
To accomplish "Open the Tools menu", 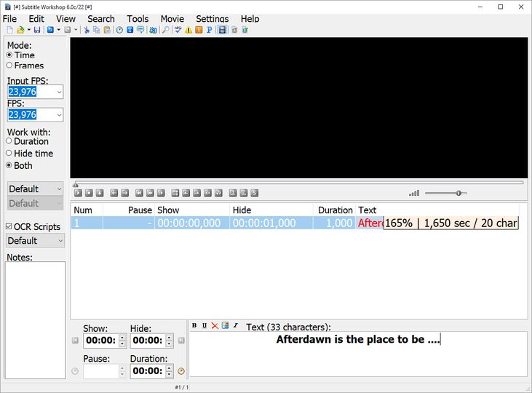I will click(138, 19).
